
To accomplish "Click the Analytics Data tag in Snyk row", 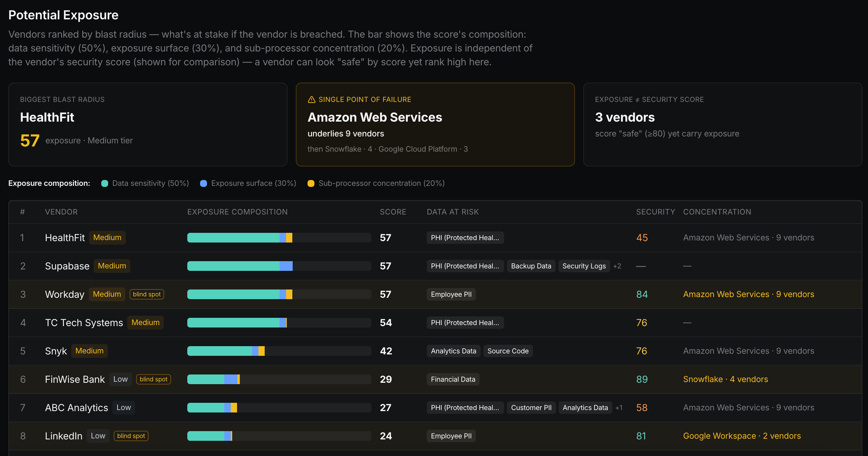I will pos(453,351).
